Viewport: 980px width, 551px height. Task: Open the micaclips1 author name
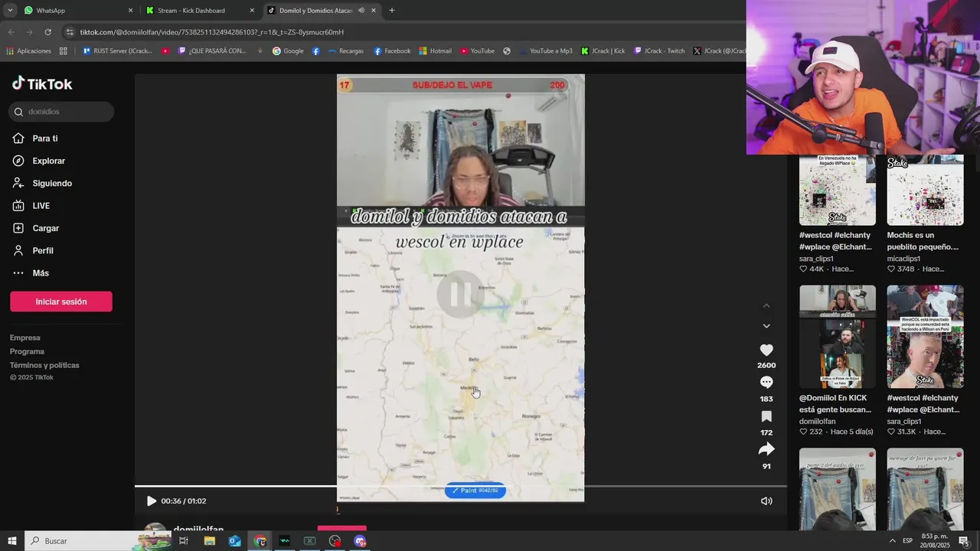(x=903, y=259)
